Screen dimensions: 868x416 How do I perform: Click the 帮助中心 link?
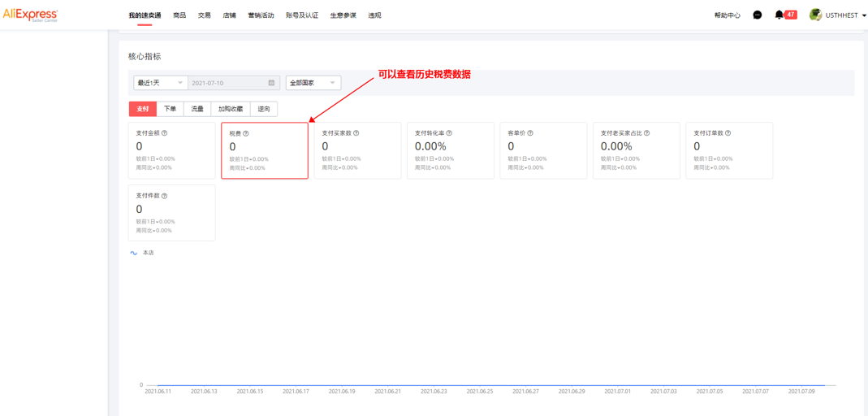(x=727, y=15)
